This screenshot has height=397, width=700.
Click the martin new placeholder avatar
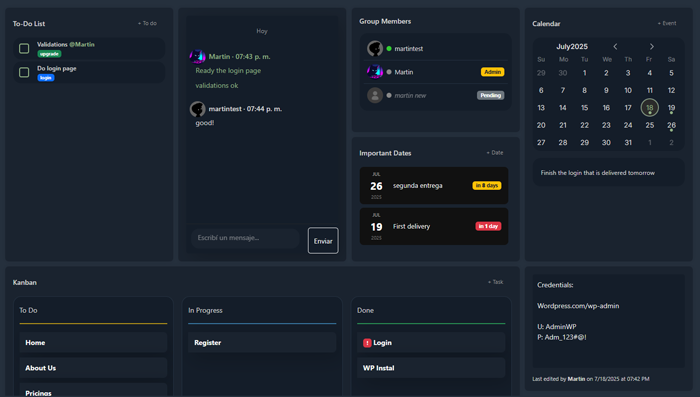(x=375, y=95)
